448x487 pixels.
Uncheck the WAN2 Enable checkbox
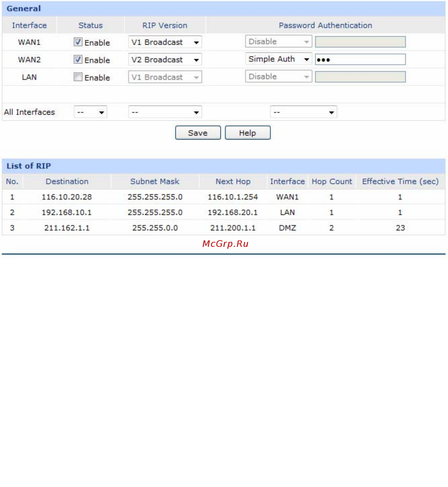[78, 60]
